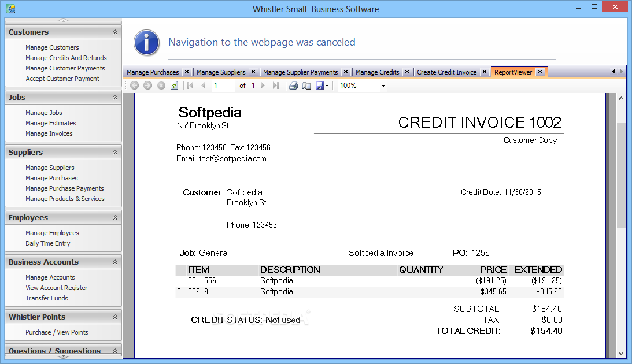The image size is (632, 364).
Task: Click the Stop rendering icon
Action: click(161, 86)
